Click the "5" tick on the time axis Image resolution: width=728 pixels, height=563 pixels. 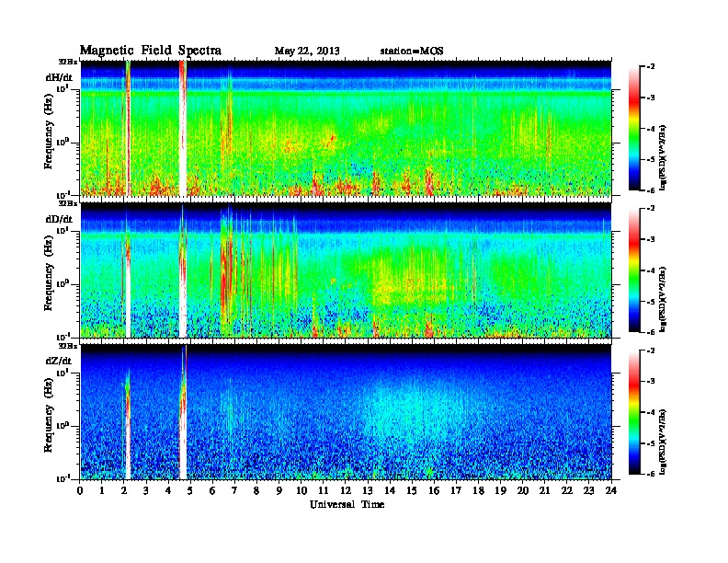tap(190, 491)
